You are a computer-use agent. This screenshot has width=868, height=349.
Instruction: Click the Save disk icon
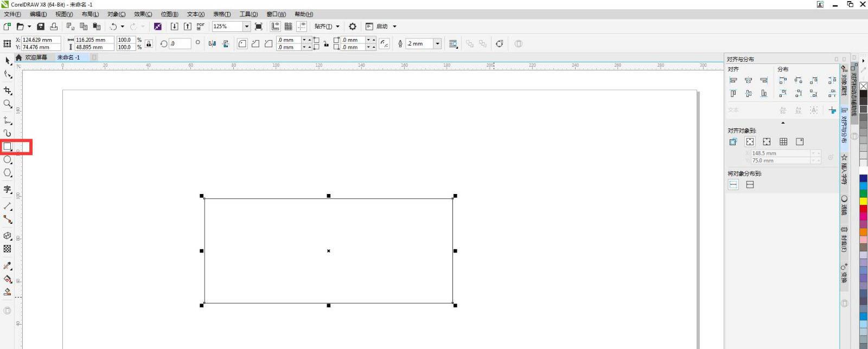point(41,27)
